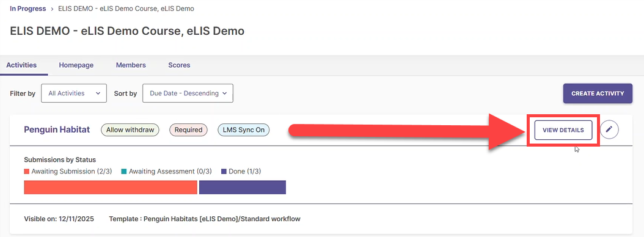
Task: Click the Required tag
Action: [189, 129]
